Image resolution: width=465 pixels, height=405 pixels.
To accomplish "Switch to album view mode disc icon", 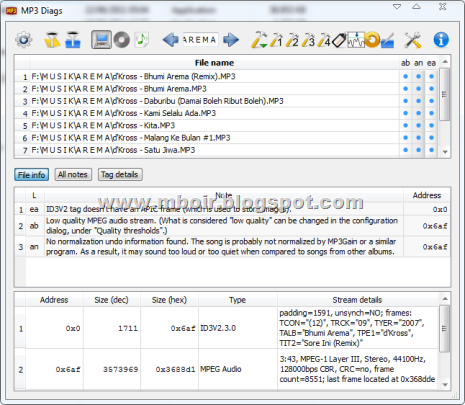I will pos(122,40).
